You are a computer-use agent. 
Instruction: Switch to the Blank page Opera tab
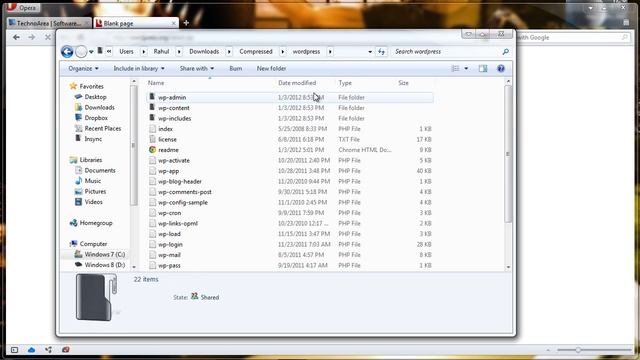pos(136,23)
